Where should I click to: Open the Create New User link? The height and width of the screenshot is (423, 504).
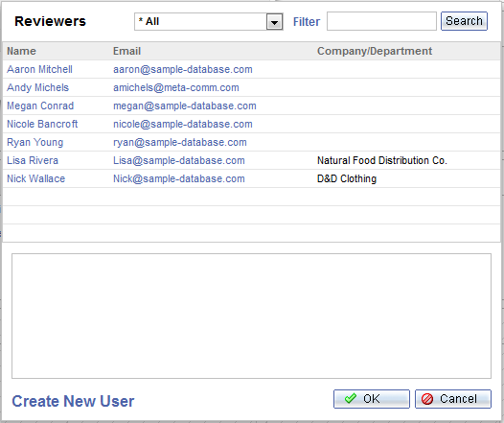pos(73,401)
